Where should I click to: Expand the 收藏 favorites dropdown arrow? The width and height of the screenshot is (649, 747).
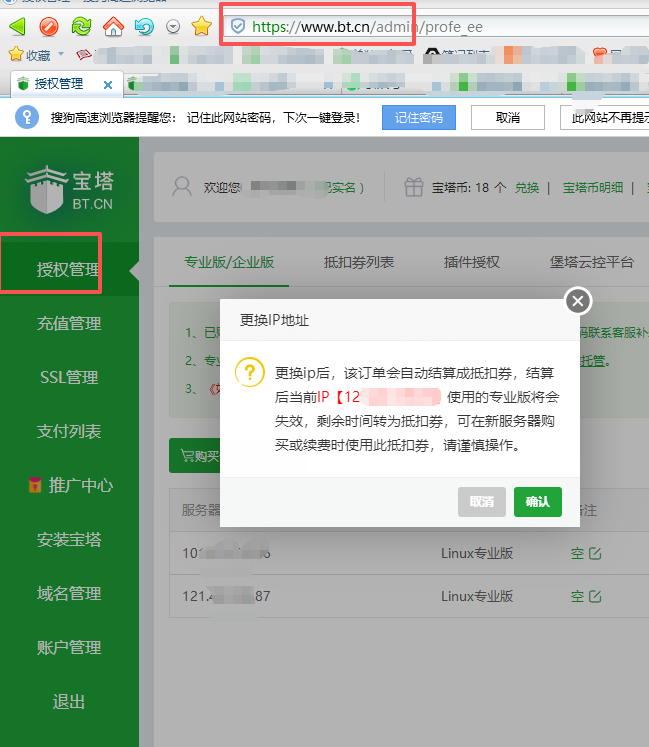pyautogui.click(x=60, y=54)
